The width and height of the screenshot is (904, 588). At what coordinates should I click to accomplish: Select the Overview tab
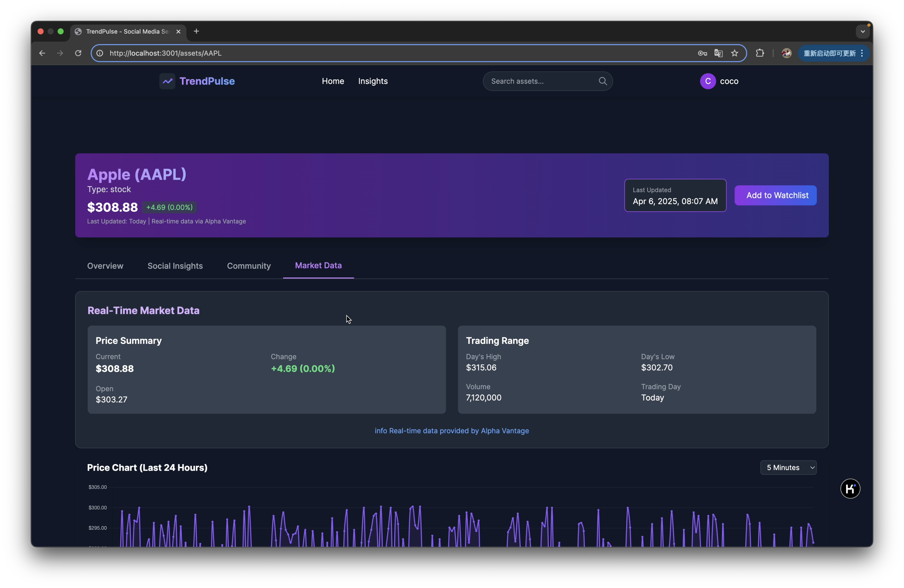click(x=105, y=266)
